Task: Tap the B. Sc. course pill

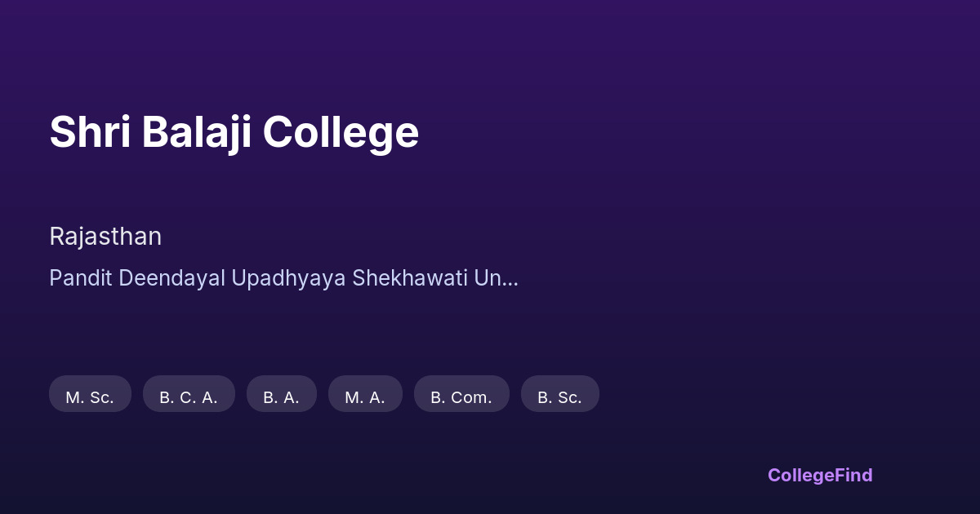Action: tap(559, 397)
